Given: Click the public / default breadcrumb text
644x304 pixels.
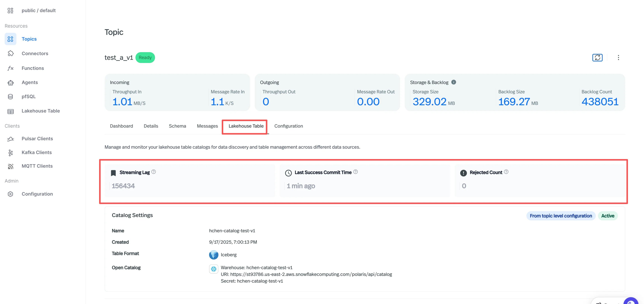Looking at the screenshot, I should click(x=39, y=10).
